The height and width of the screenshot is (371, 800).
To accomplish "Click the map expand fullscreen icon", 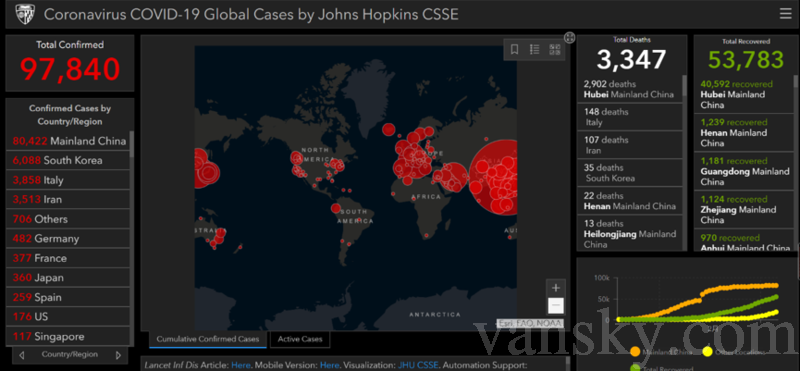I will click(570, 38).
